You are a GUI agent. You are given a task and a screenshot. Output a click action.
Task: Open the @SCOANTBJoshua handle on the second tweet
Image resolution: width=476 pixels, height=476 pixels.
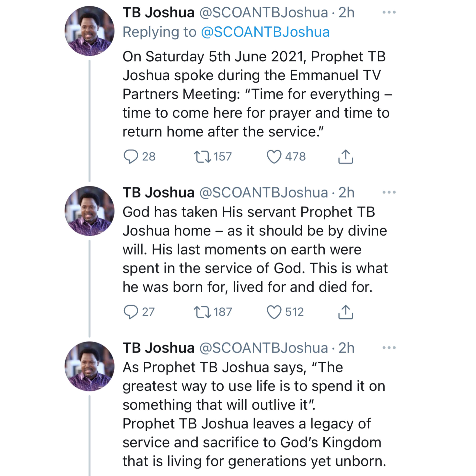tap(264, 192)
